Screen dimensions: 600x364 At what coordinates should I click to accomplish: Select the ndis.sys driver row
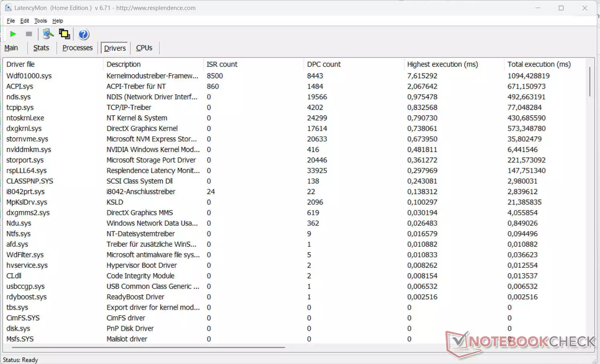pyautogui.click(x=295, y=97)
